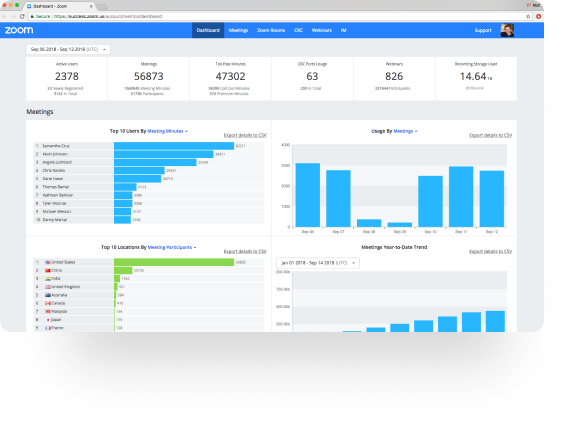Click the United States green bar

(x=174, y=262)
